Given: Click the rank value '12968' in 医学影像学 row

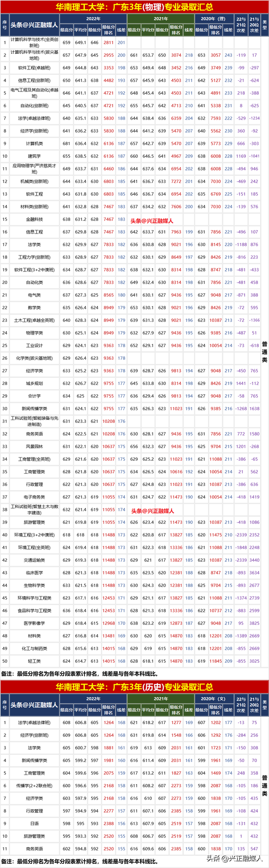Looking at the screenshot, I should [108, 623].
